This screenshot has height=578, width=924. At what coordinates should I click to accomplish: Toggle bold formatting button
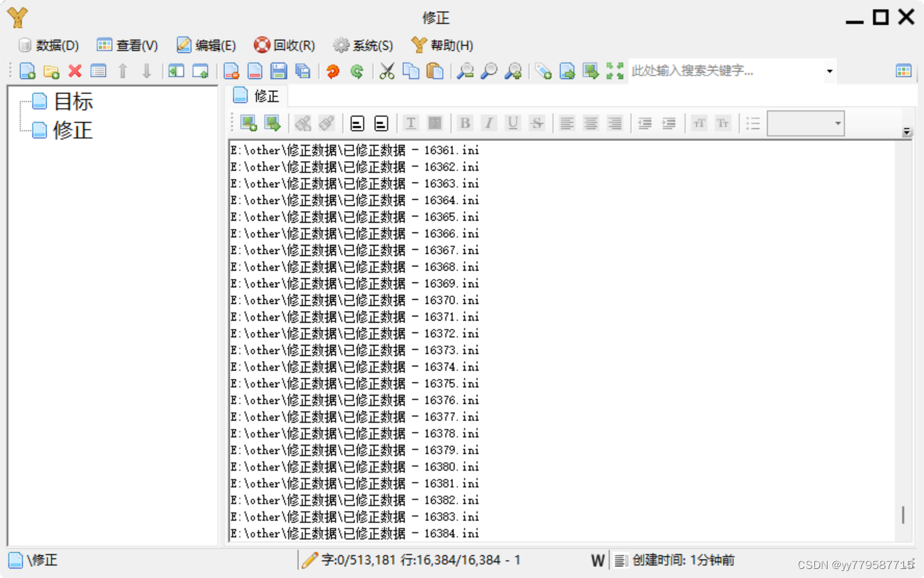coord(465,124)
